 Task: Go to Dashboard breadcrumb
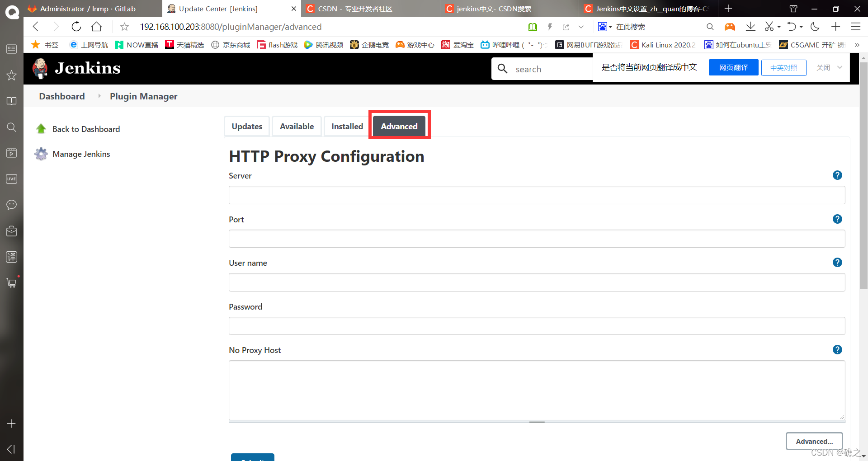tap(62, 96)
